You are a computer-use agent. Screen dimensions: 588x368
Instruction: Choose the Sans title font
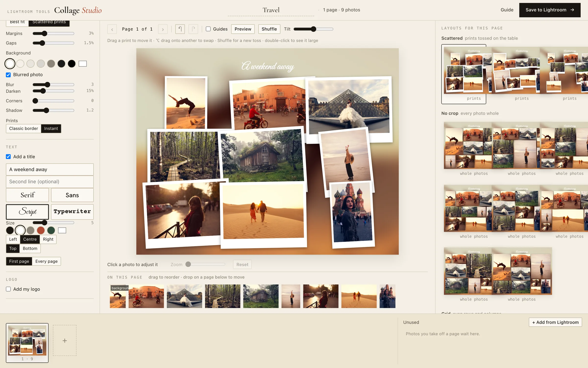(x=72, y=195)
